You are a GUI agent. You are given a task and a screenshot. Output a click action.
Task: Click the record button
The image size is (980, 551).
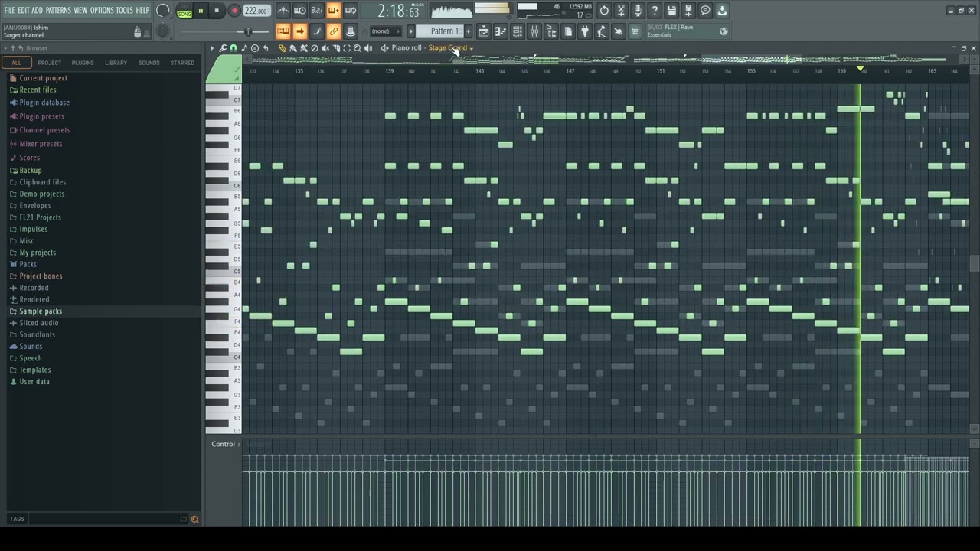234,11
